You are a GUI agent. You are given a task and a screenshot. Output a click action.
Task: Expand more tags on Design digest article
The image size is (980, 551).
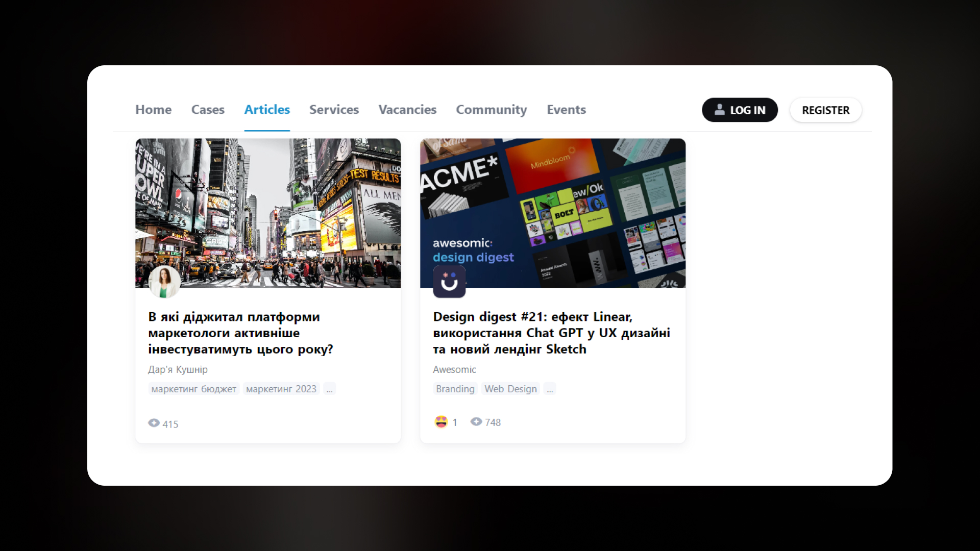click(x=550, y=389)
